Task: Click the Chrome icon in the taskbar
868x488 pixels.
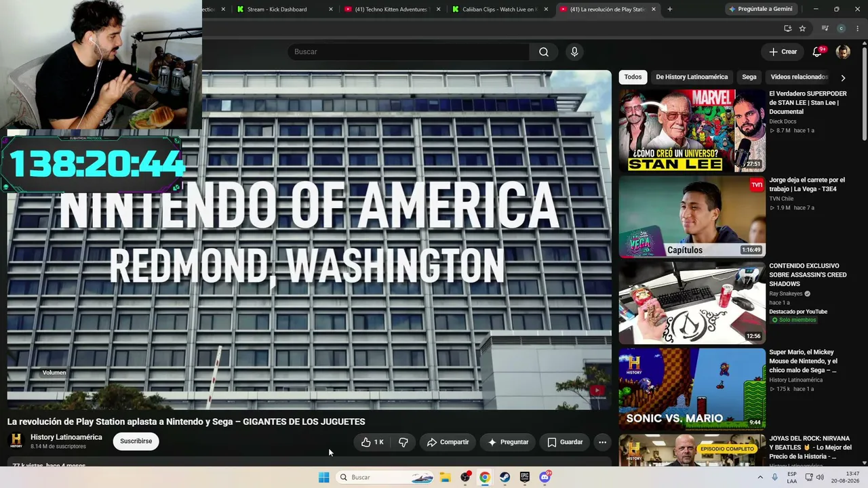Action: [x=485, y=477]
